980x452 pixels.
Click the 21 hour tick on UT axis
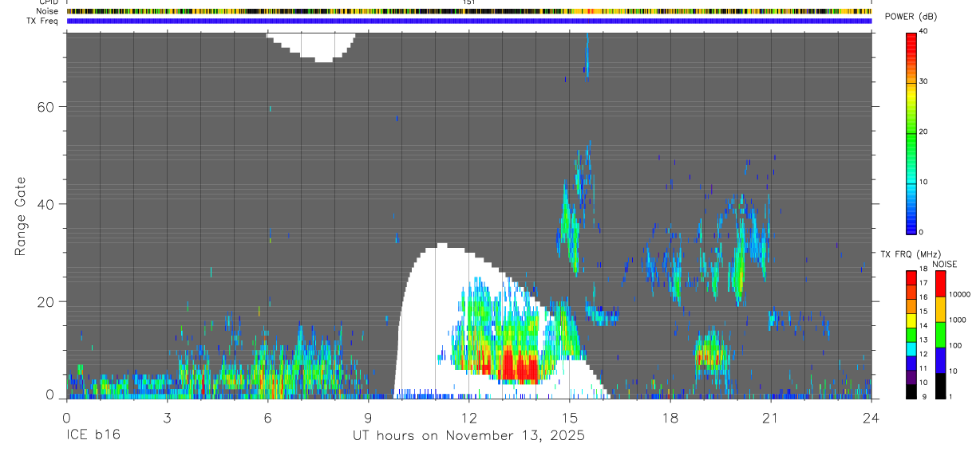pyautogui.click(x=771, y=417)
